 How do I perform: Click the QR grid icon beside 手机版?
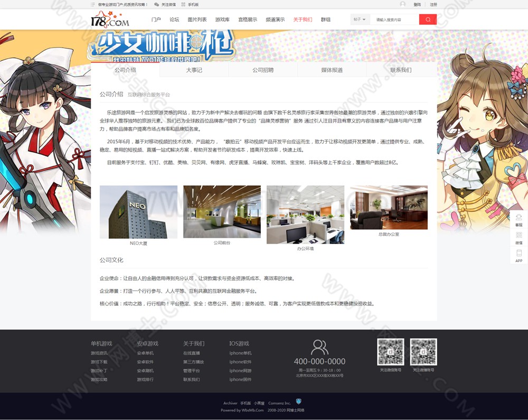[184, 4]
